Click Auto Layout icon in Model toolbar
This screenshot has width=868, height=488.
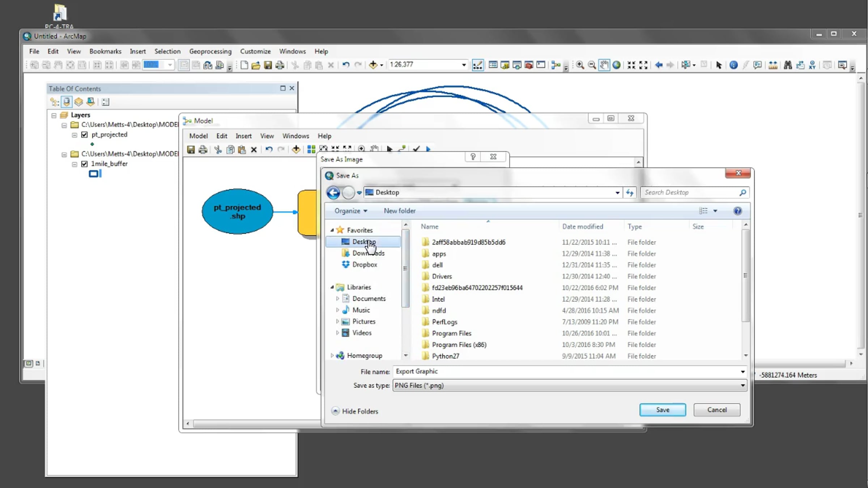tap(311, 149)
